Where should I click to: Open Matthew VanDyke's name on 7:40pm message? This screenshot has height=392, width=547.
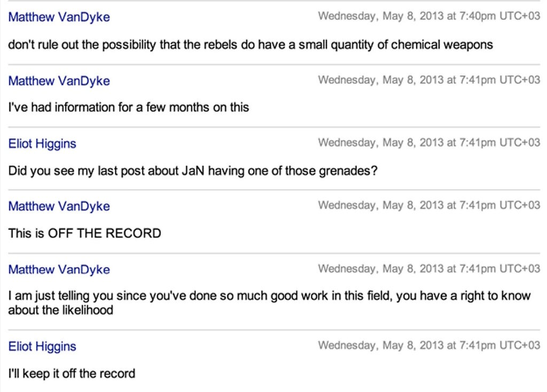[x=59, y=17]
